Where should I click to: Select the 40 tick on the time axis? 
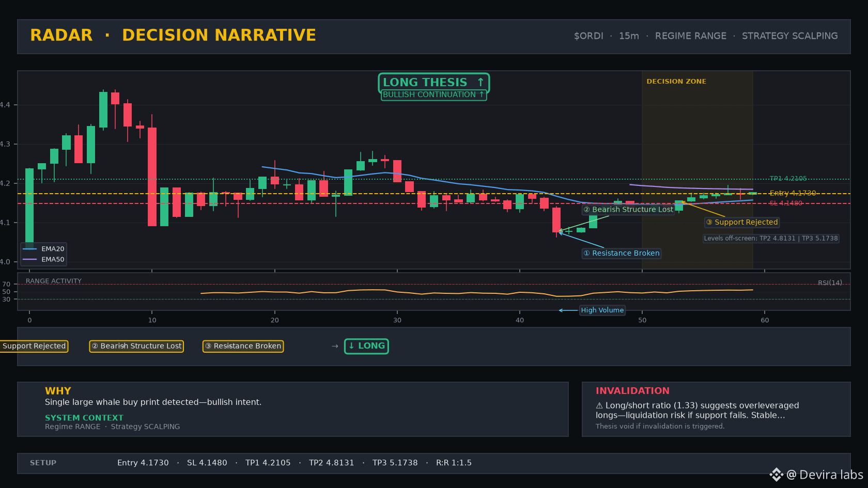pos(520,320)
